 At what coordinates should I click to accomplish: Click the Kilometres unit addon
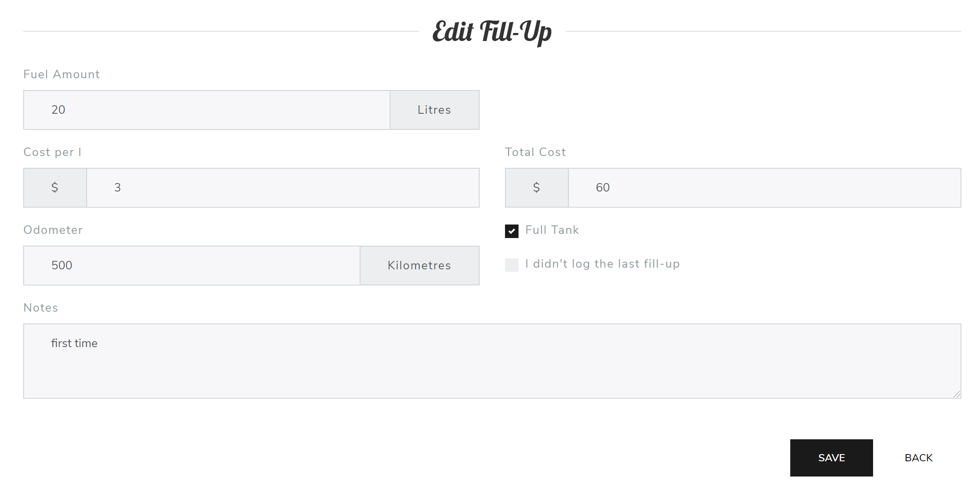(x=419, y=266)
